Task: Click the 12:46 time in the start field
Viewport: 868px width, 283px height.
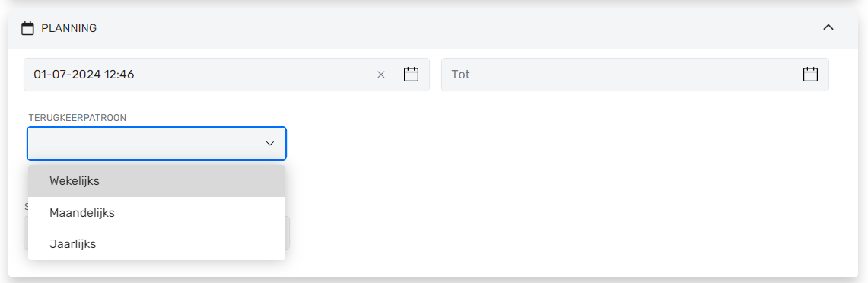Action: 119,75
